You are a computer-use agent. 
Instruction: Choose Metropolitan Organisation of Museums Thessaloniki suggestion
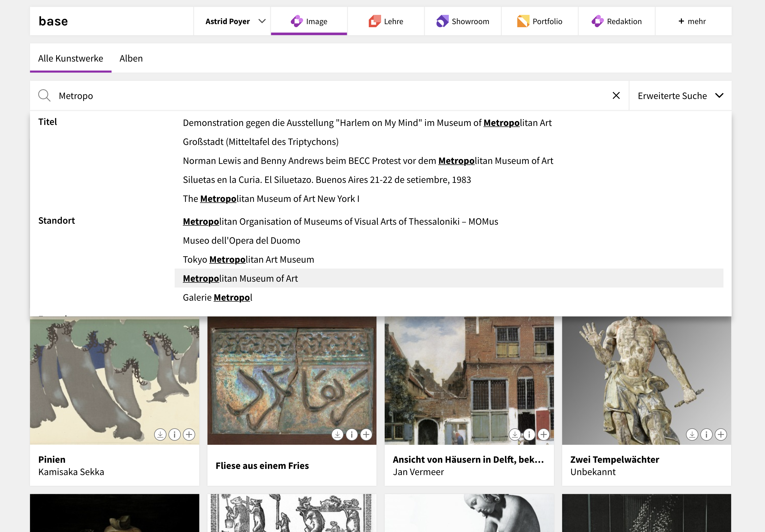(x=449, y=221)
